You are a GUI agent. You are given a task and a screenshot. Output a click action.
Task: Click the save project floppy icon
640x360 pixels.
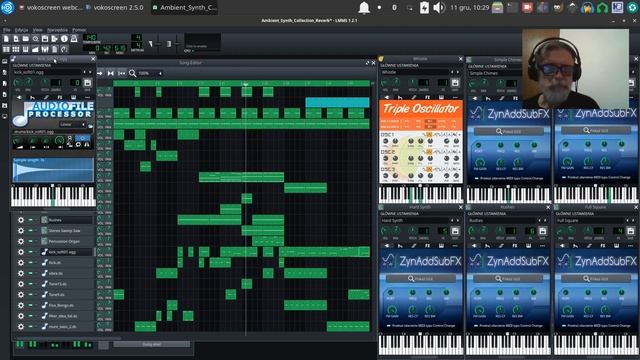point(45,39)
